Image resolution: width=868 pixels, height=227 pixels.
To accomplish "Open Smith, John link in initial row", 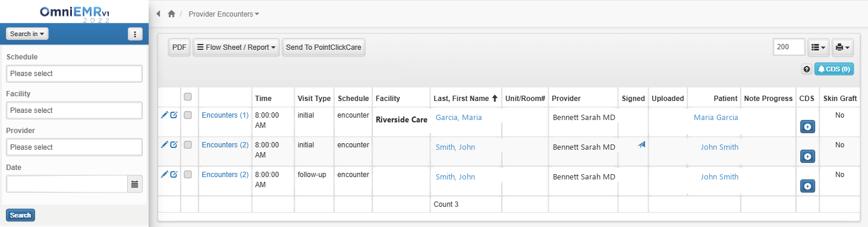I will [x=455, y=147].
